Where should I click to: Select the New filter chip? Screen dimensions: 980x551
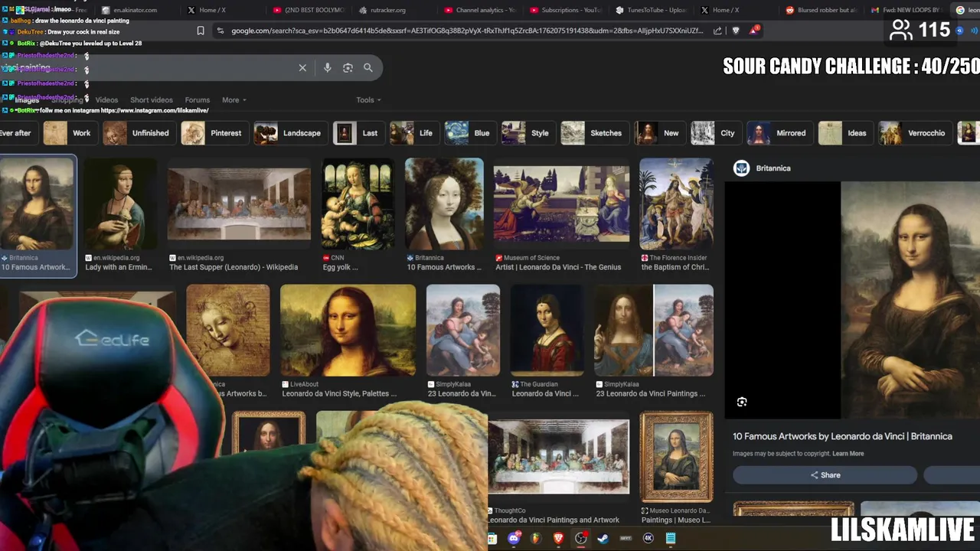[658, 133]
